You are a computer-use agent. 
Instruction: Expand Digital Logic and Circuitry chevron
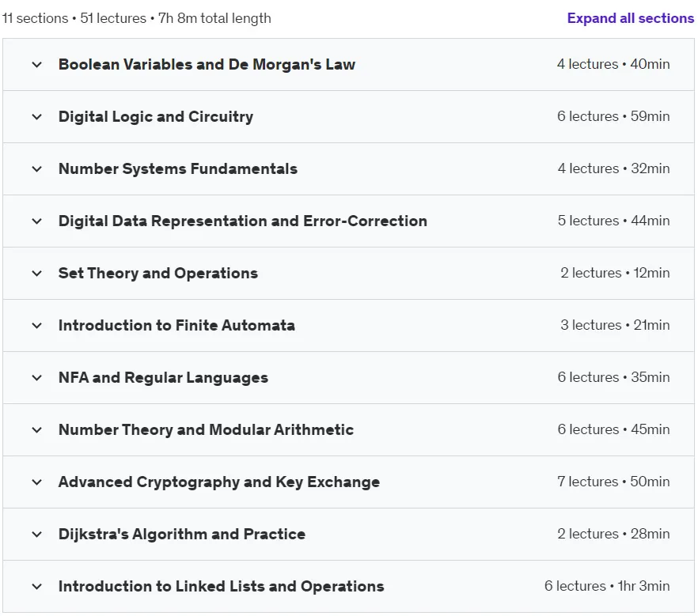(37, 116)
